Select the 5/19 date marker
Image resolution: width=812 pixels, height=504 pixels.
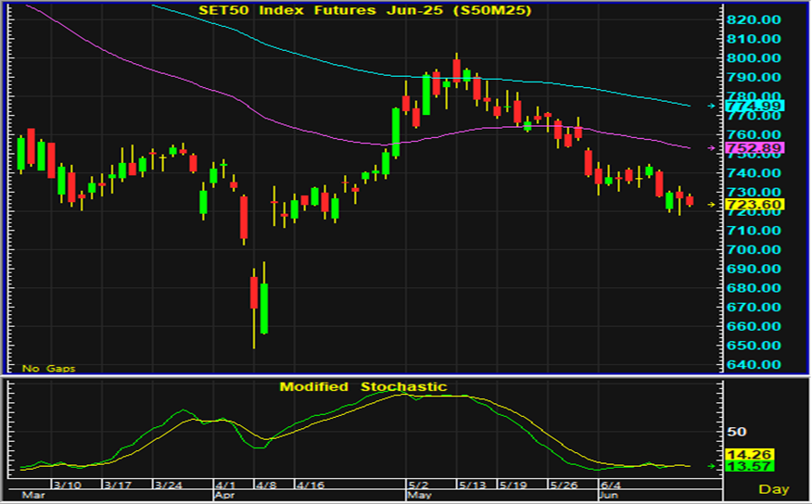513,485
